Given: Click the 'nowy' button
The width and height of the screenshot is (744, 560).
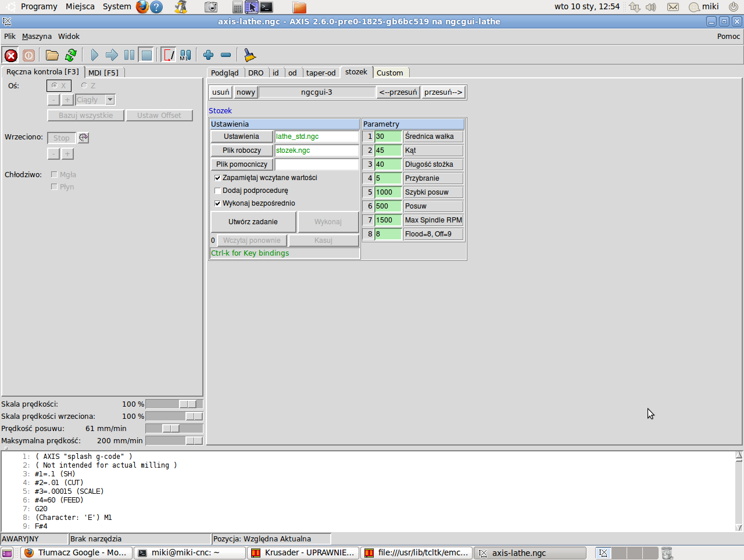Looking at the screenshot, I should pyautogui.click(x=246, y=92).
